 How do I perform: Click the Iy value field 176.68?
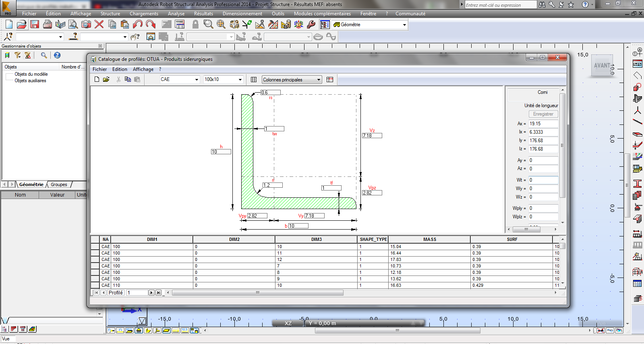[x=543, y=141]
